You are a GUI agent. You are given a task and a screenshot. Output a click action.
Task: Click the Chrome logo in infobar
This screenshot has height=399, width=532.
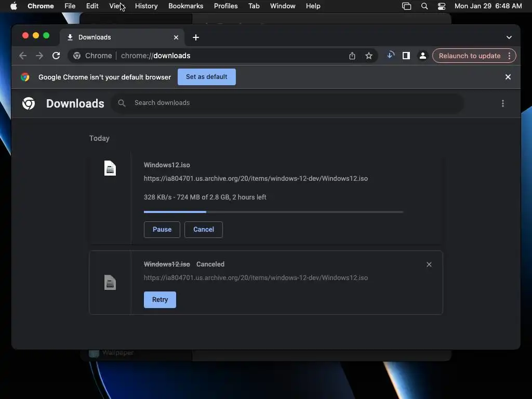click(25, 77)
